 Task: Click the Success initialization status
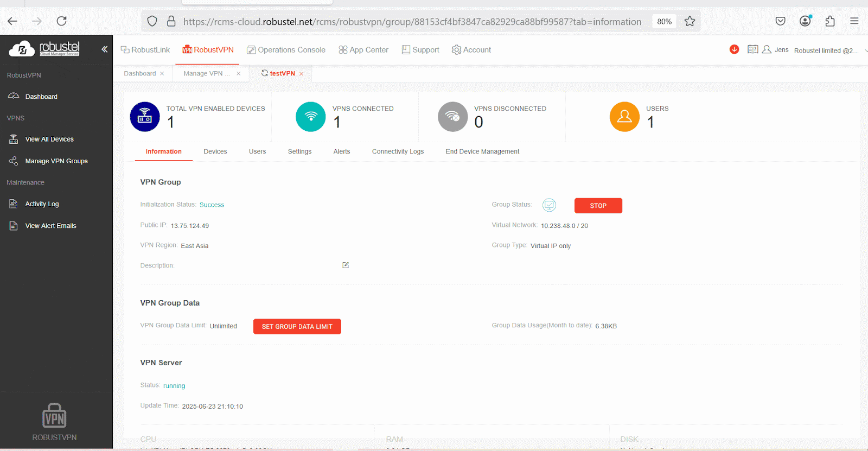[212, 205]
